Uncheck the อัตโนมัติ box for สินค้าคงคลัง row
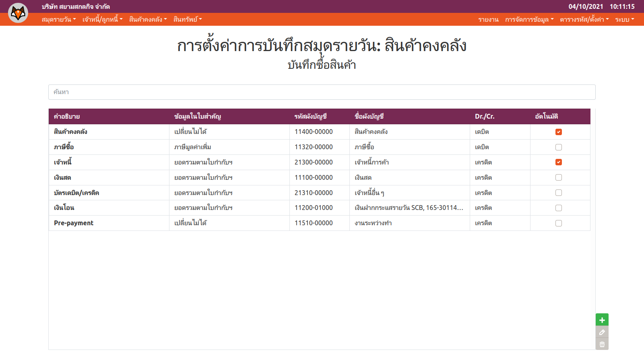 coord(558,132)
